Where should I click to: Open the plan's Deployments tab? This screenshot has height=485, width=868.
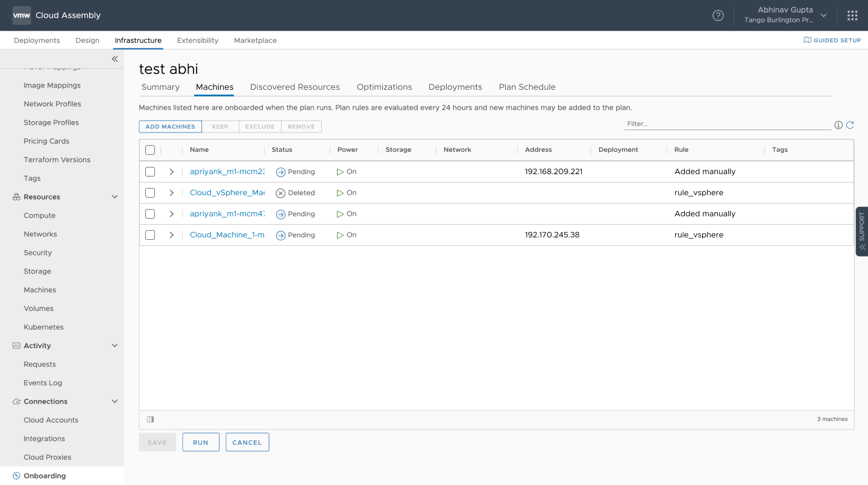coord(455,87)
